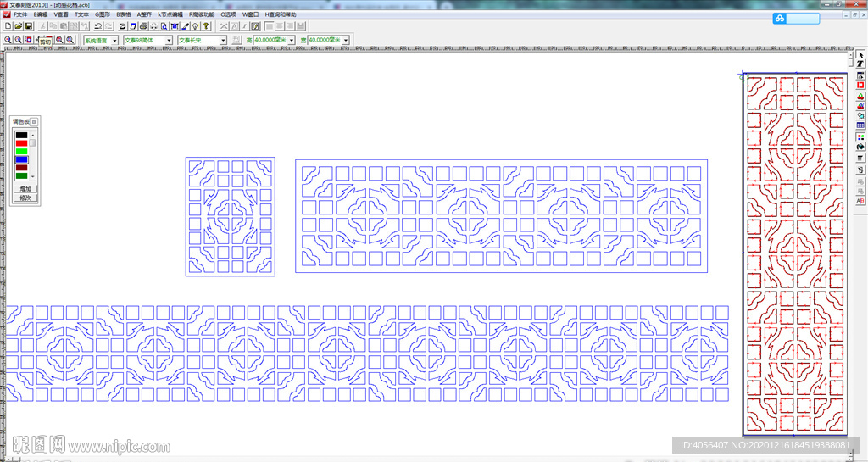This screenshot has height=462, width=868.
Task: Open the V查看 menu
Action: click(61, 14)
